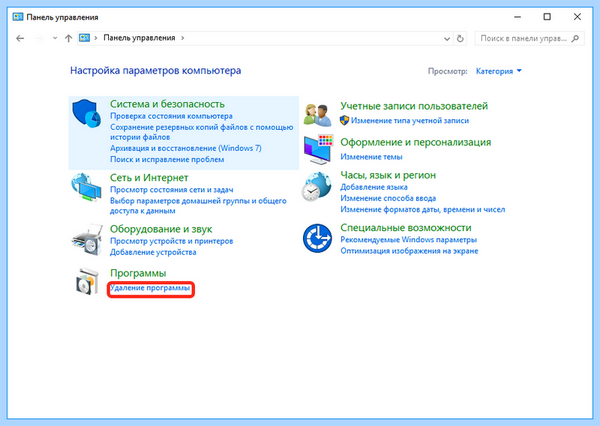Open Оформление и персонализация heading

[x=416, y=142]
